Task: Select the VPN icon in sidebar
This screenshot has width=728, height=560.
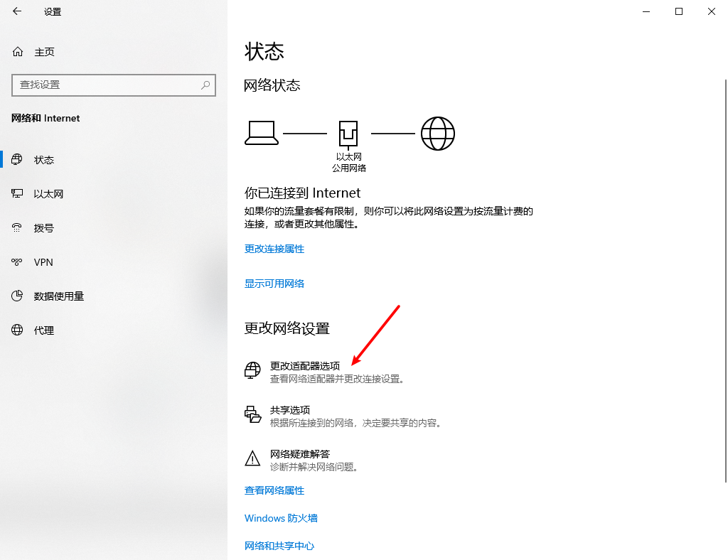Action: (18, 262)
